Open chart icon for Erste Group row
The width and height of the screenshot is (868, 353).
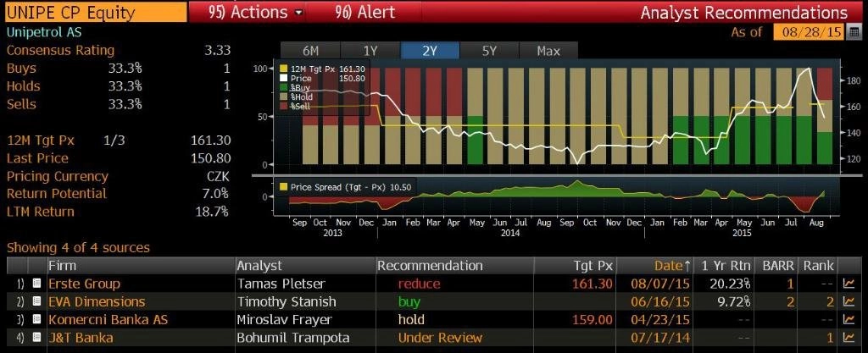848,284
